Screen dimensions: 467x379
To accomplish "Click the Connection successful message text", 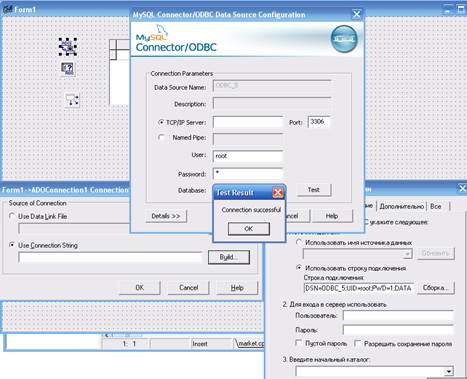I will point(251,210).
